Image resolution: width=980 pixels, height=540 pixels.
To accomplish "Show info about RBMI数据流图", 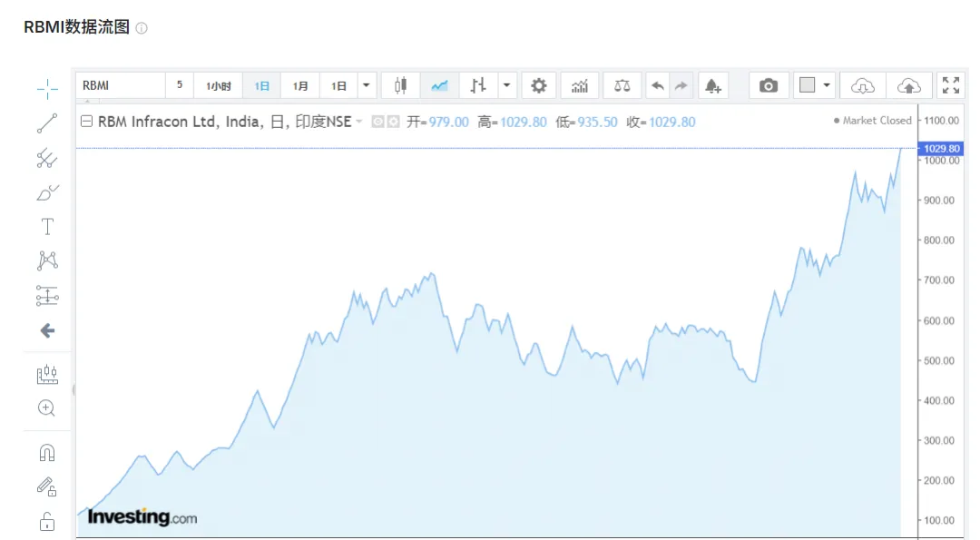I will click(x=142, y=28).
